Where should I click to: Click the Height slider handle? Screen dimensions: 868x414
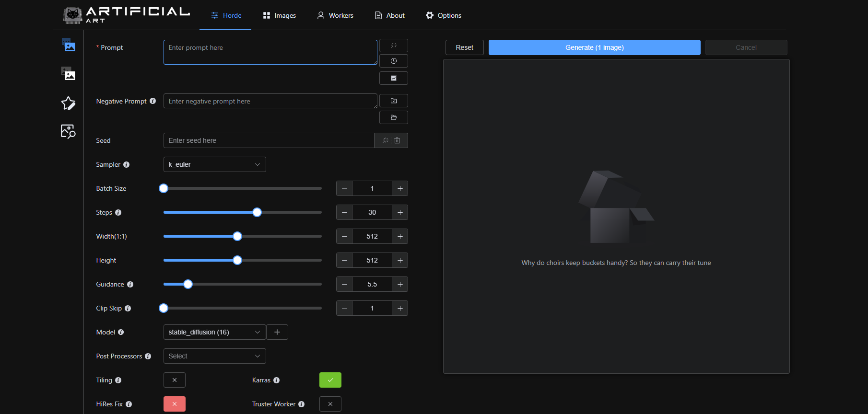tap(237, 260)
